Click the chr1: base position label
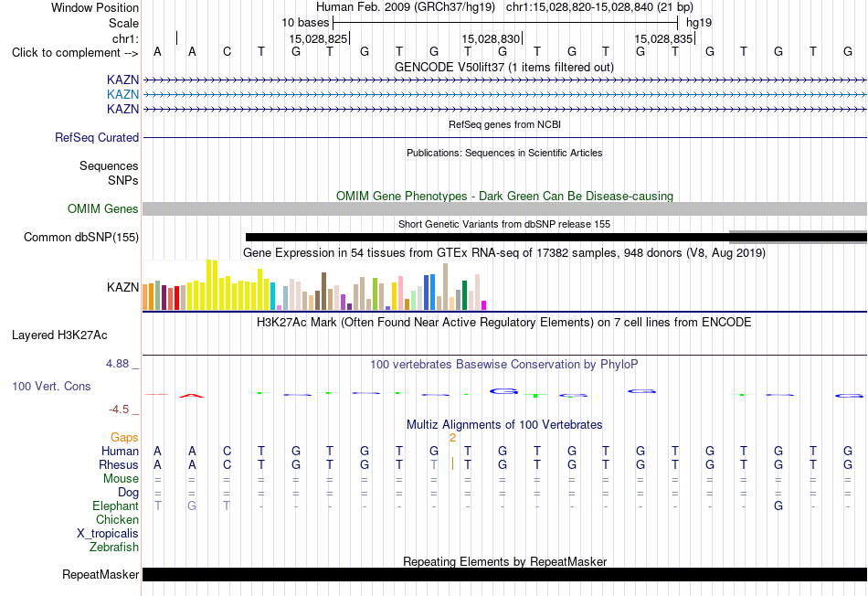This screenshot has height=596, width=868. (125, 38)
